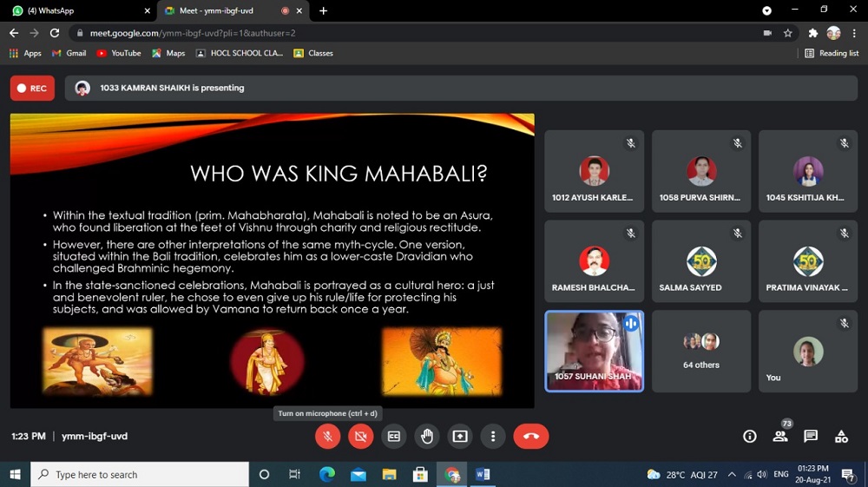868x487 pixels.
Task: Open a new browser tab
Action: coord(324,10)
